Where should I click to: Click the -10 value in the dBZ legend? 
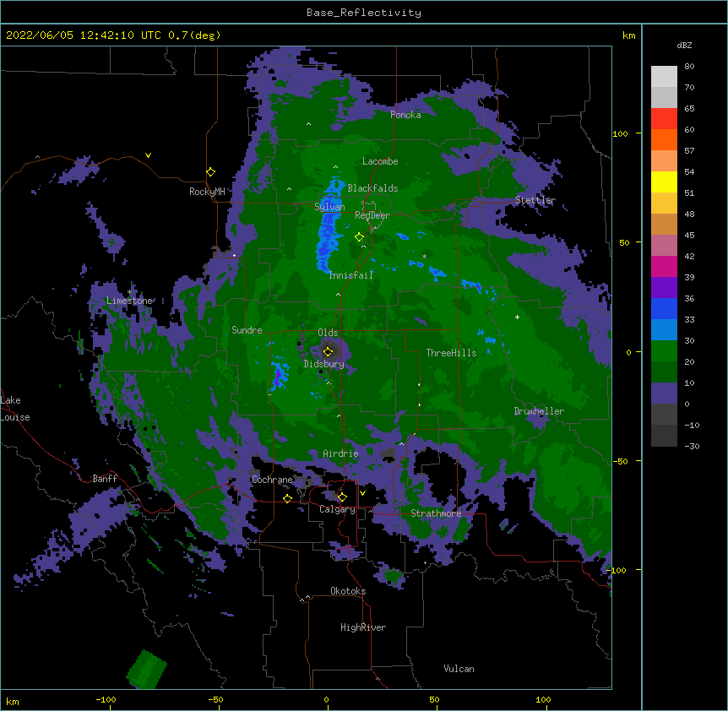(692, 425)
